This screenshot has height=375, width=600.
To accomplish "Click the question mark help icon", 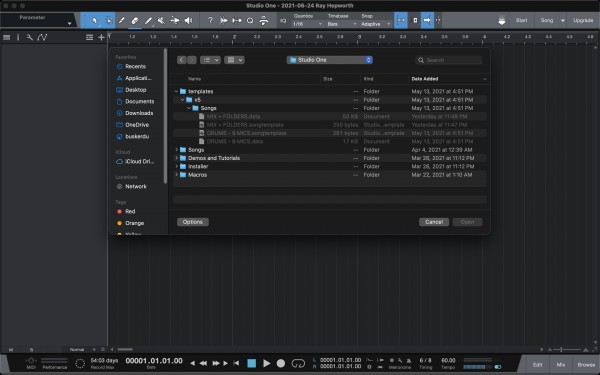I will [210, 20].
